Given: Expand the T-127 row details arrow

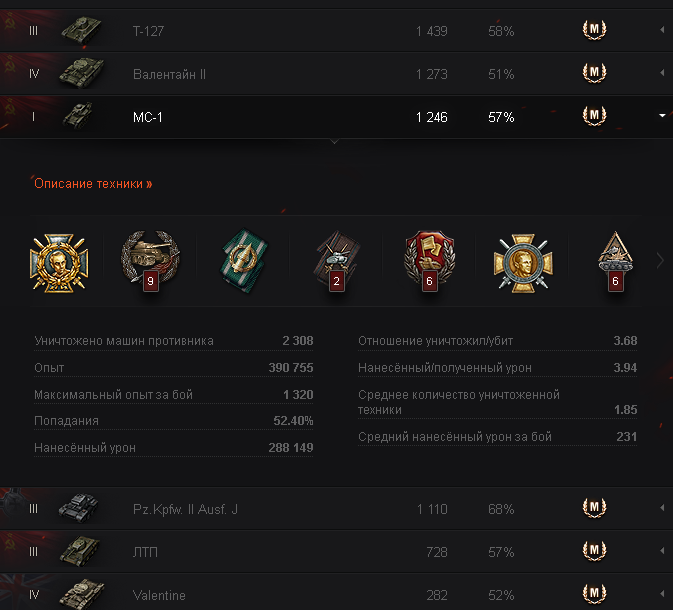Looking at the screenshot, I should tap(662, 31).
